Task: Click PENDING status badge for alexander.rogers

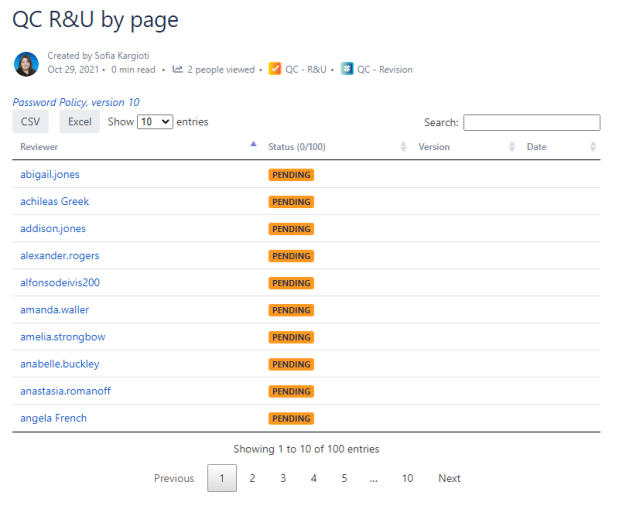Action: tap(291, 256)
